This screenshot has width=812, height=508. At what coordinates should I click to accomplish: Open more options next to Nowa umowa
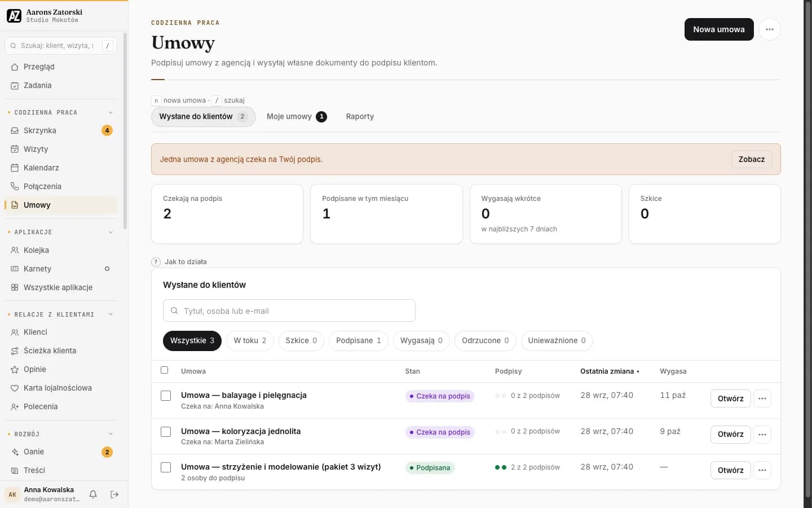click(770, 29)
